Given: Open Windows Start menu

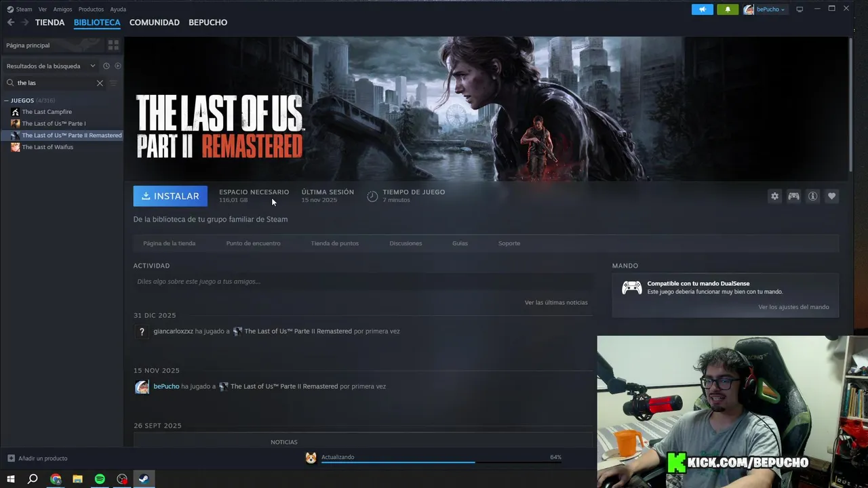Looking at the screenshot, I should coord(11,479).
